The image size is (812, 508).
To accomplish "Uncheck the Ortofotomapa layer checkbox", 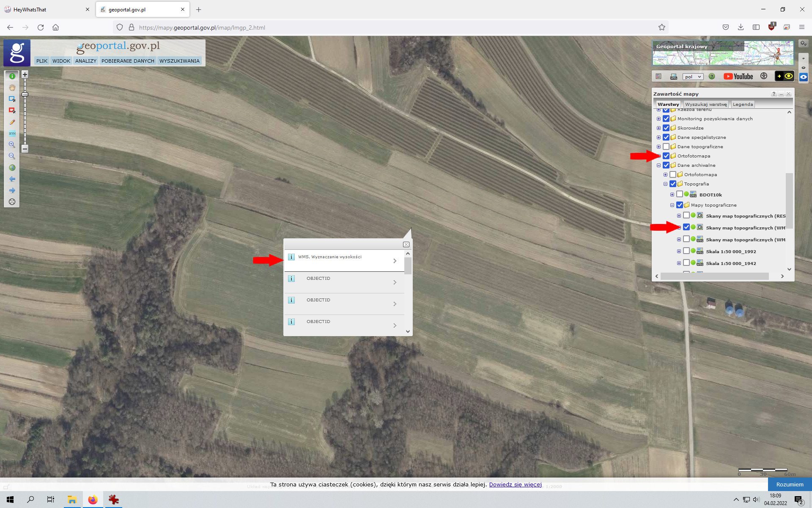I will point(666,156).
